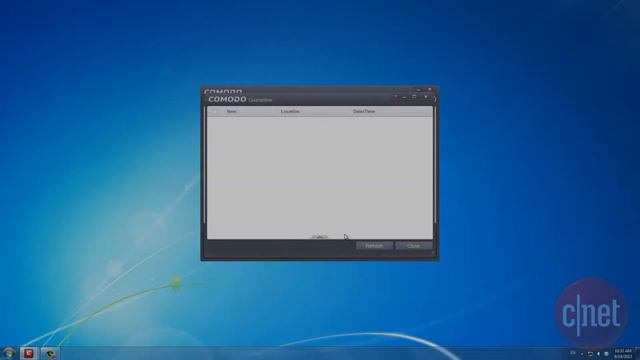Sort quarantine list by Location column
Screen dimensions: 640x360
(290, 111)
